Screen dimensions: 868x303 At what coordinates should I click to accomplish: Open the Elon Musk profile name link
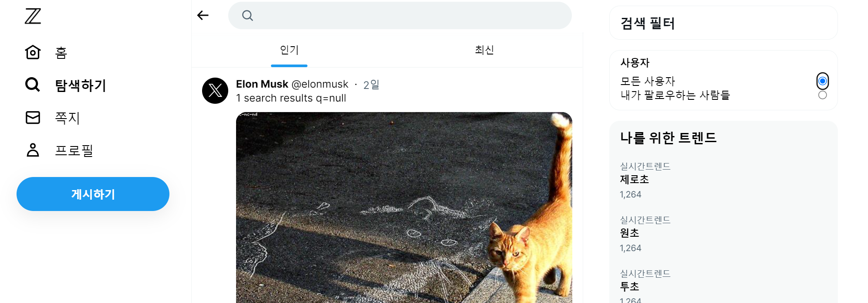262,84
